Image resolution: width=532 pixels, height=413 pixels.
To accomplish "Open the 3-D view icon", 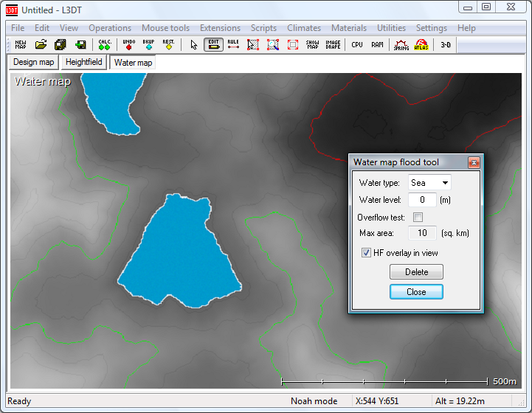I will pos(446,44).
